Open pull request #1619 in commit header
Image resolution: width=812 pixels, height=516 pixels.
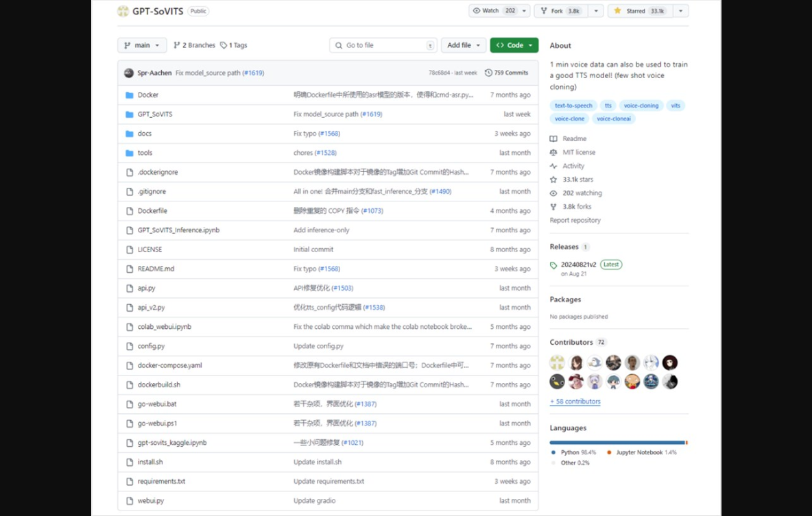[x=253, y=73]
